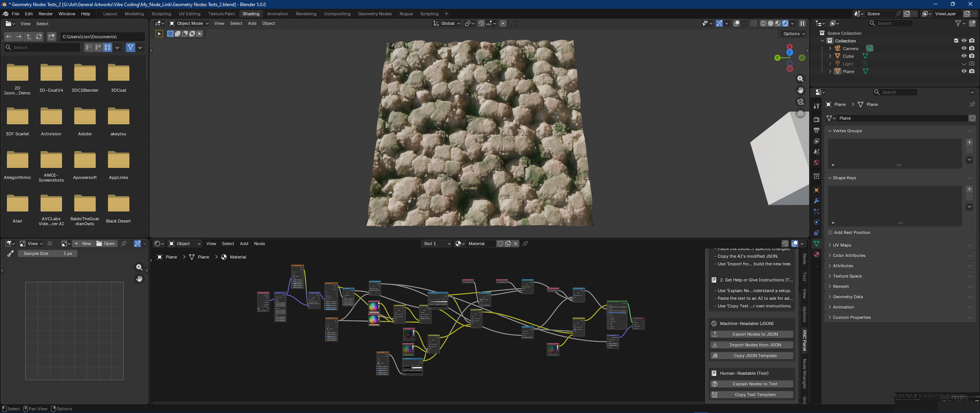Select rendered viewport shading mode
The height and width of the screenshot is (413, 980).
(x=785, y=23)
